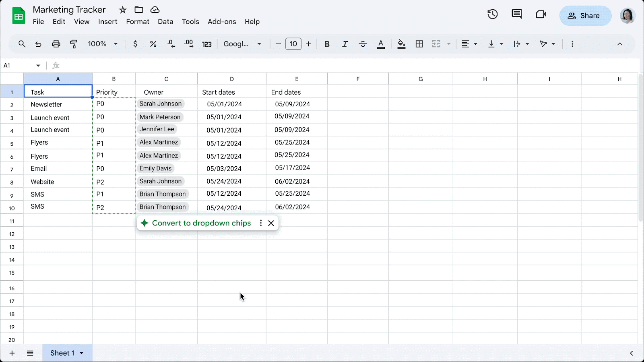The image size is (644, 362).
Task: Click the Marketing Tracker document title
Action: click(x=69, y=10)
